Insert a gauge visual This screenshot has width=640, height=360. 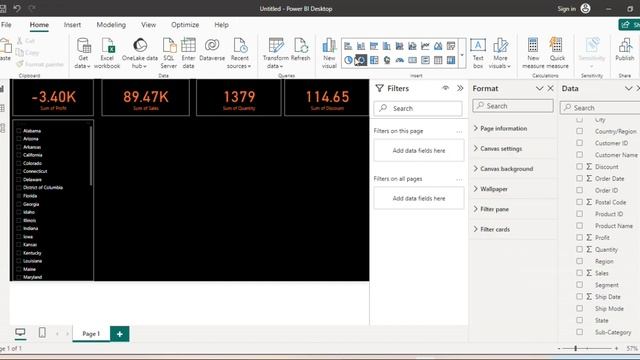pyautogui.click(x=400, y=60)
